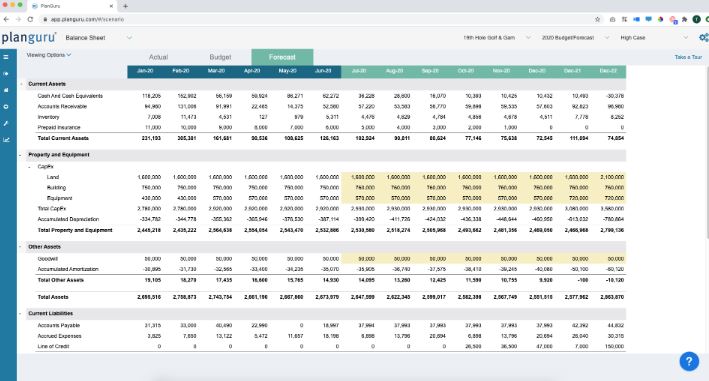This screenshot has height=381, width=709.
Task: Collapse the Current Liabilities section
Action: pyautogui.click(x=21, y=314)
